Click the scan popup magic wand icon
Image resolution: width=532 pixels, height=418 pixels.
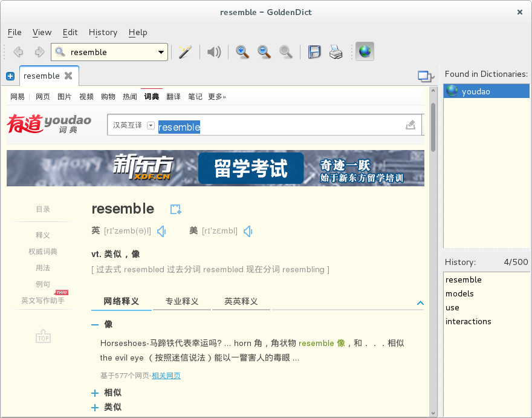(x=185, y=52)
